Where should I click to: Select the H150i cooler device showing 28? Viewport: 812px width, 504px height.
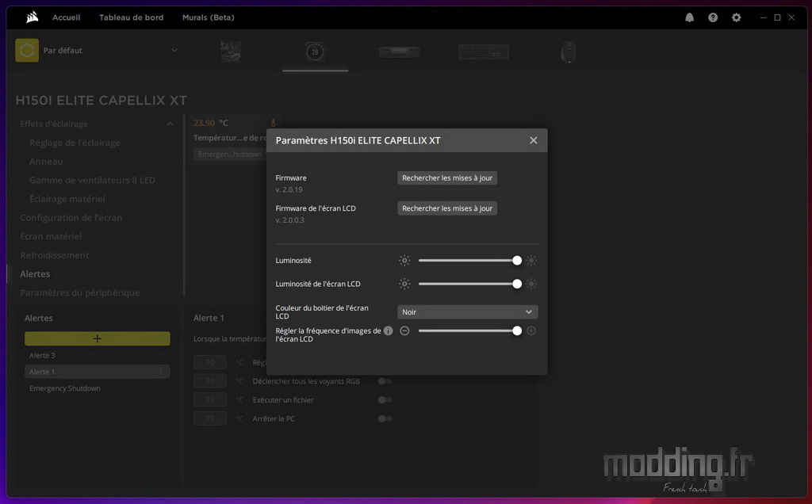coord(315,52)
